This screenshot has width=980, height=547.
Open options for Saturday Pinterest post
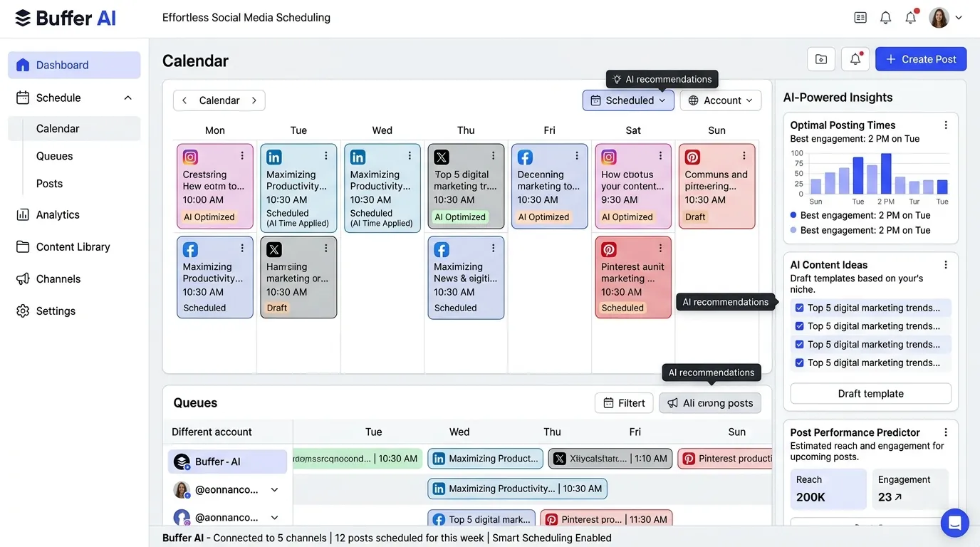click(661, 249)
